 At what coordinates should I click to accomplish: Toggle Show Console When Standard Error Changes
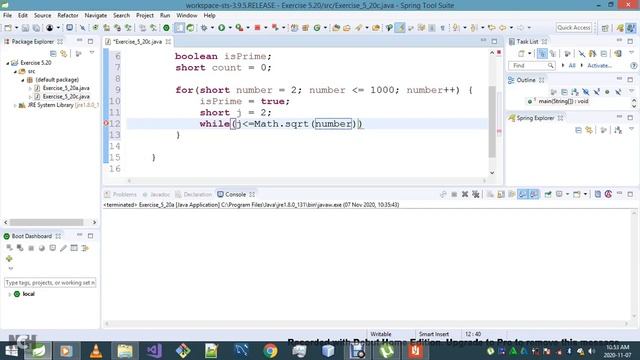[x=533, y=194]
